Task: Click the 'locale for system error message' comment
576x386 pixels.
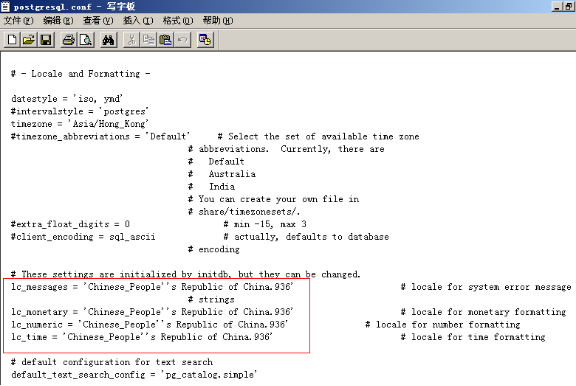Action: (x=486, y=287)
